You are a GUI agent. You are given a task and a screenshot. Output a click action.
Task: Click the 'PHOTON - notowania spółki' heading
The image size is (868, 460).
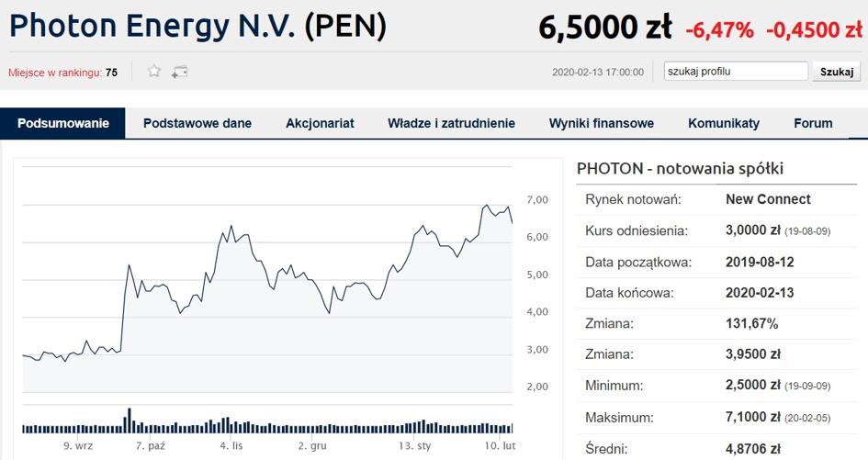pyautogui.click(x=680, y=168)
